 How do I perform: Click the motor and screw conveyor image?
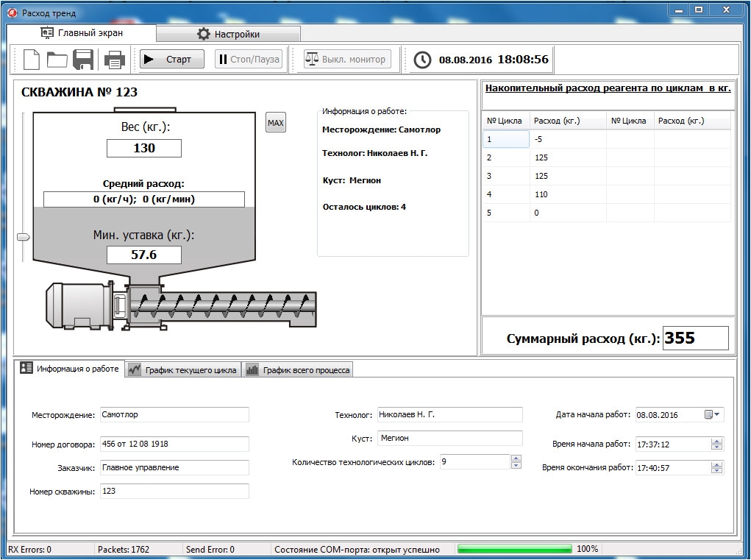tap(181, 305)
